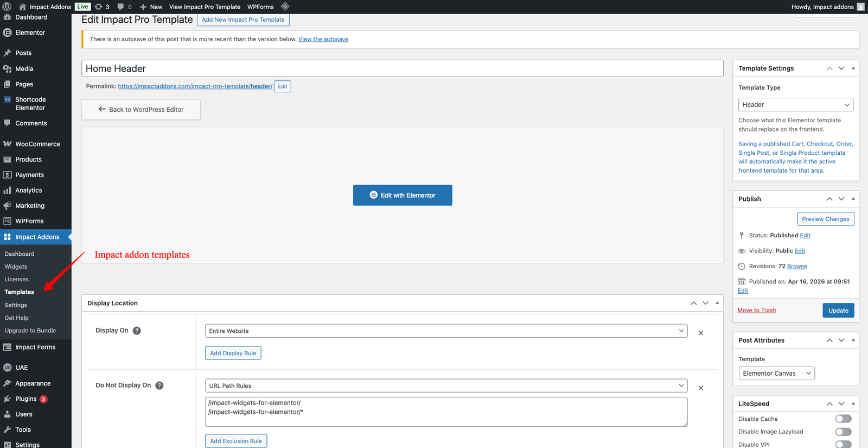Collapse the Publish panel
Screen dimensions: 868x448
pyautogui.click(x=853, y=199)
